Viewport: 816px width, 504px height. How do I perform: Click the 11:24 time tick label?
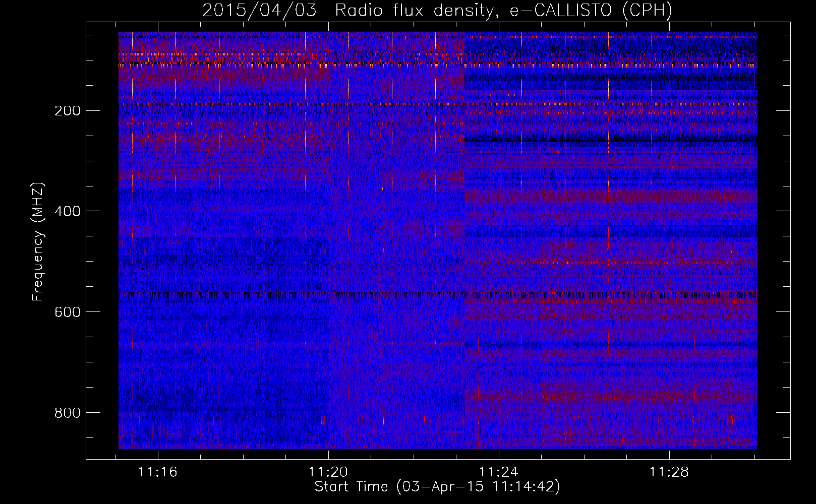point(498,472)
